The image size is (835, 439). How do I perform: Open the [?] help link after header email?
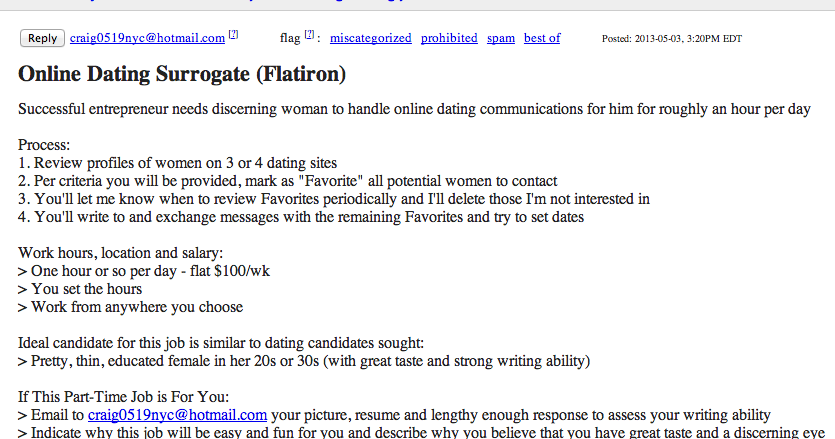click(x=233, y=35)
